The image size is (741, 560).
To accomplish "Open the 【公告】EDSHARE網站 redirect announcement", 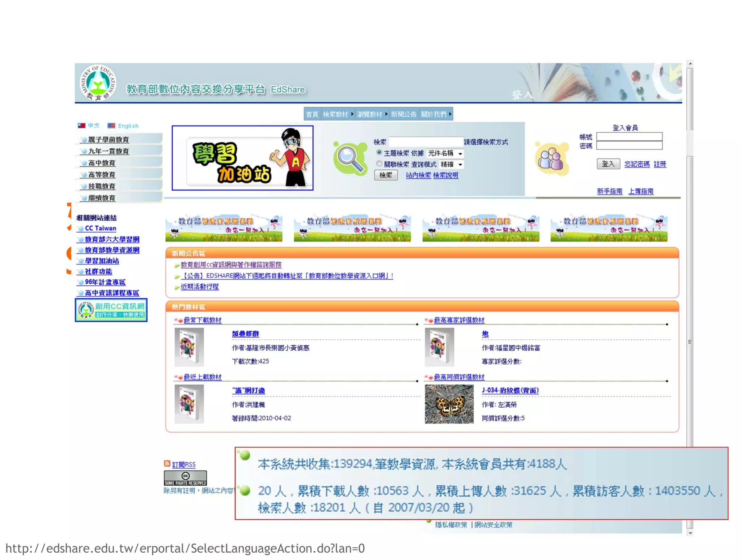I will click(x=287, y=276).
